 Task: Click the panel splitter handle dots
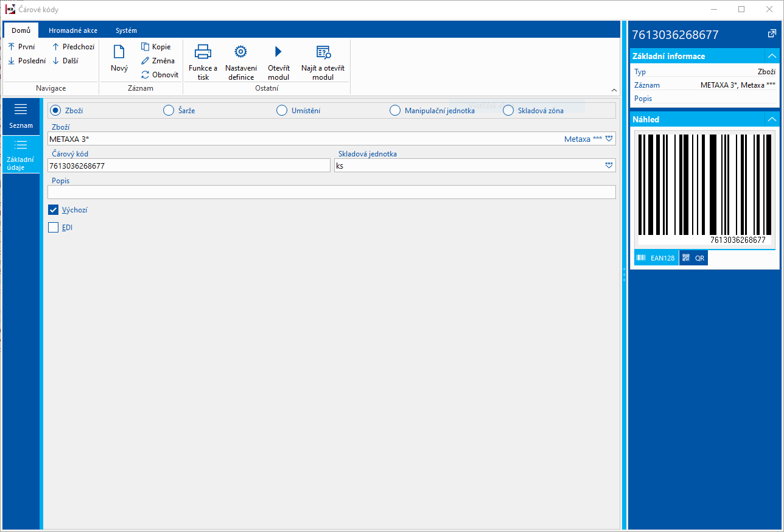[625, 275]
